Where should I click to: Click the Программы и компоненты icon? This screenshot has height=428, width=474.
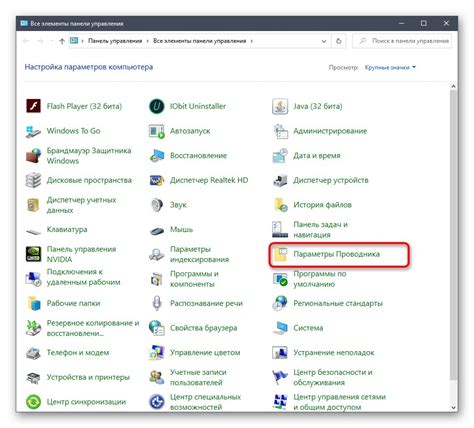157,279
